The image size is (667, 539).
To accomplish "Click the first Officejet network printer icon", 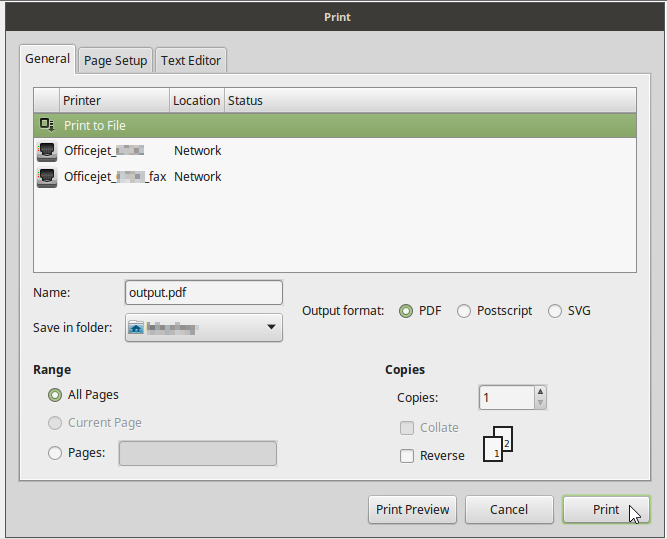I will [x=46, y=151].
